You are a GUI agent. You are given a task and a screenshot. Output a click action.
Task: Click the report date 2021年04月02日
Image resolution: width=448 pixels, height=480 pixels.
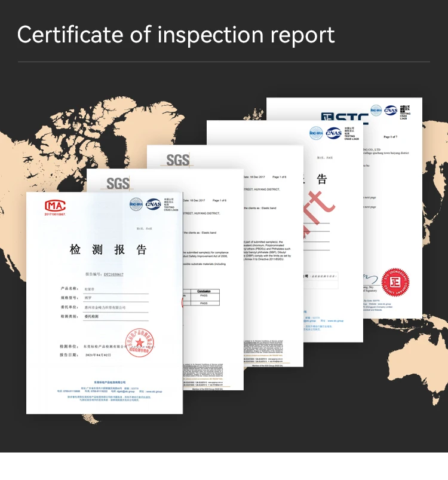pyautogui.click(x=98, y=355)
